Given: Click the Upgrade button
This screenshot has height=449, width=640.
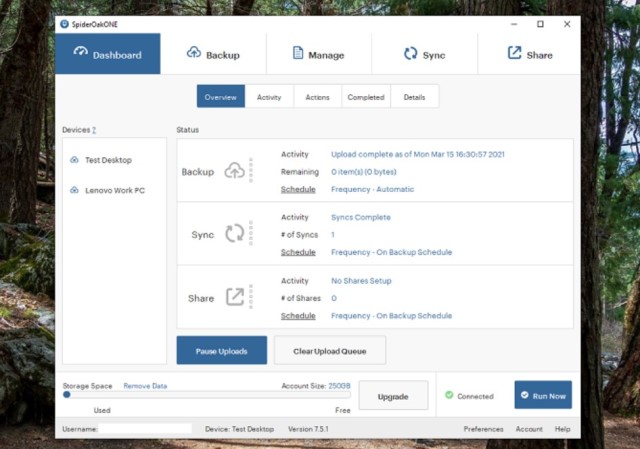Looking at the screenshot, I should tap(393, 395).
